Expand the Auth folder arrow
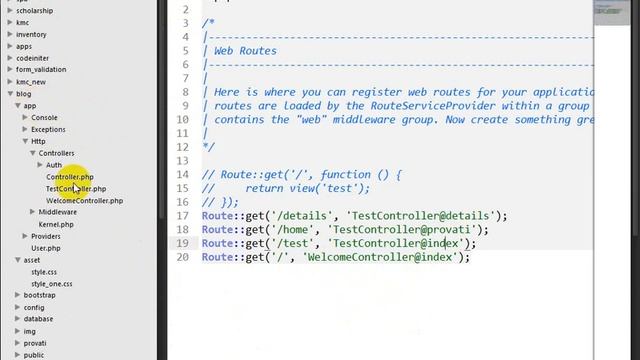640x360 pixels. click(x=40, y=165)
